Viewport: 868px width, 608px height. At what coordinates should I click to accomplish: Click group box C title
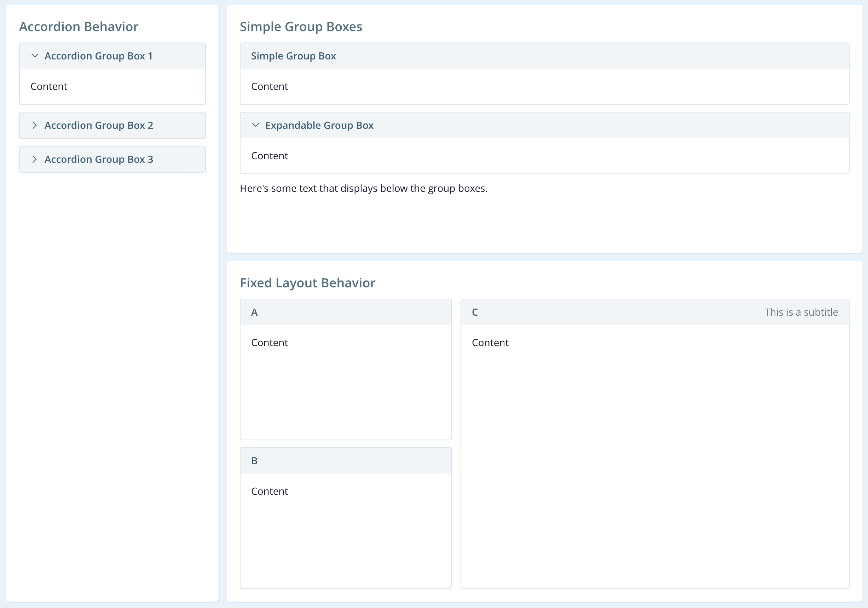475,312
